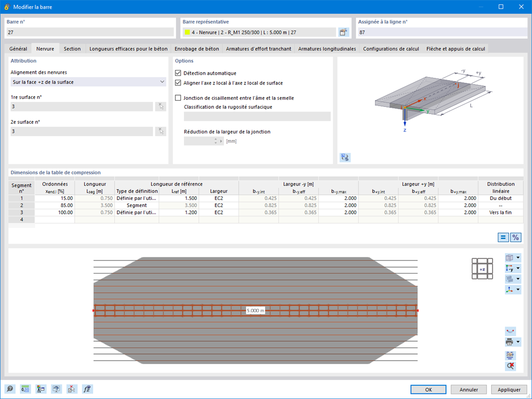Click the Annuler button

click(x=469, y=389)
